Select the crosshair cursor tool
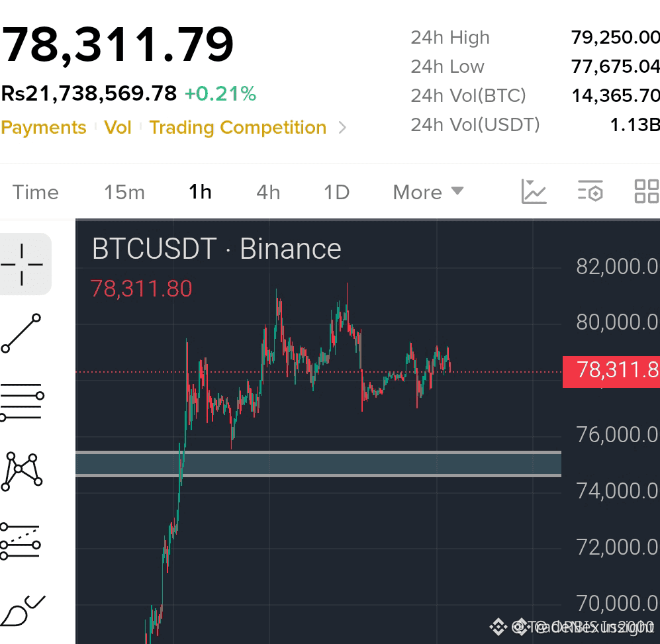 pyautogui.click(x=22, y=264)
